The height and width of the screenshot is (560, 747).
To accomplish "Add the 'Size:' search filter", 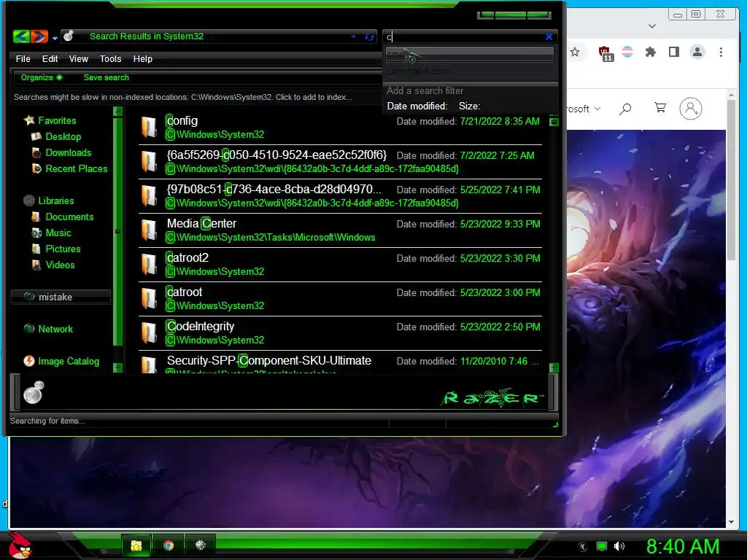I will (469, 106).
